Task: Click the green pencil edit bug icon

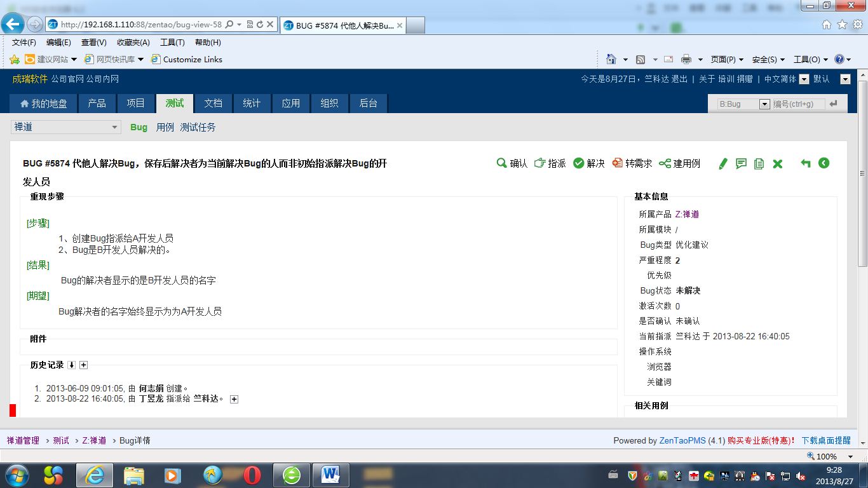Action: (x=722, y=164)
